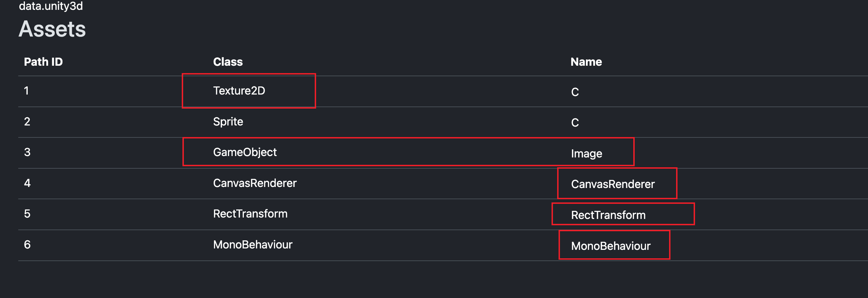Click the Name cell of the Texture2D row
The width and height of the screenshot is (868, 298).
tap(575, 92)
